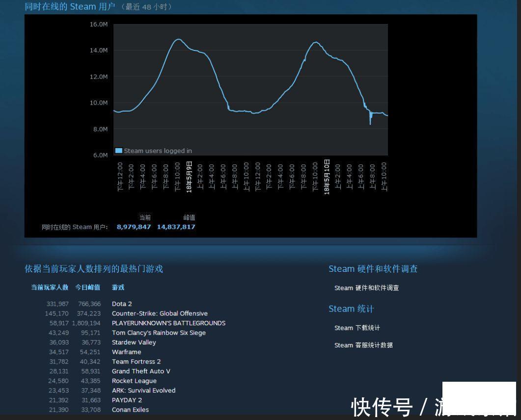
Task: Open the Steam 硬件和软件调查 survey link
Action: (366, 288)
